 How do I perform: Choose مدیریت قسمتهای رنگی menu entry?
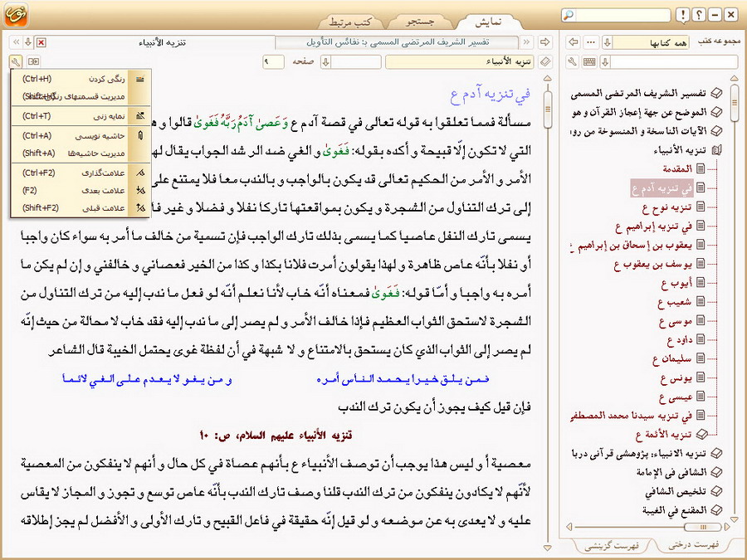81,97
